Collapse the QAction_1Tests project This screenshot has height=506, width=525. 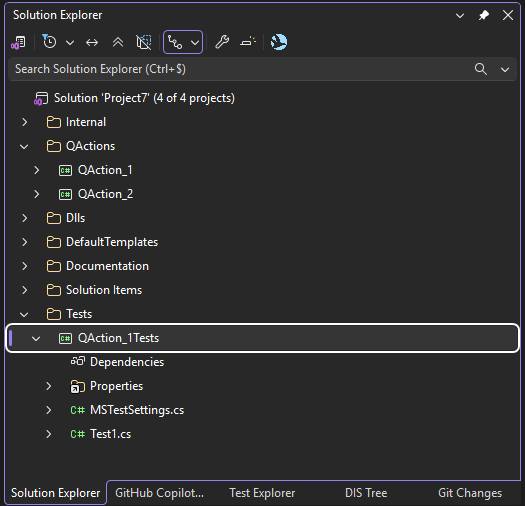[x=36, y=339]
